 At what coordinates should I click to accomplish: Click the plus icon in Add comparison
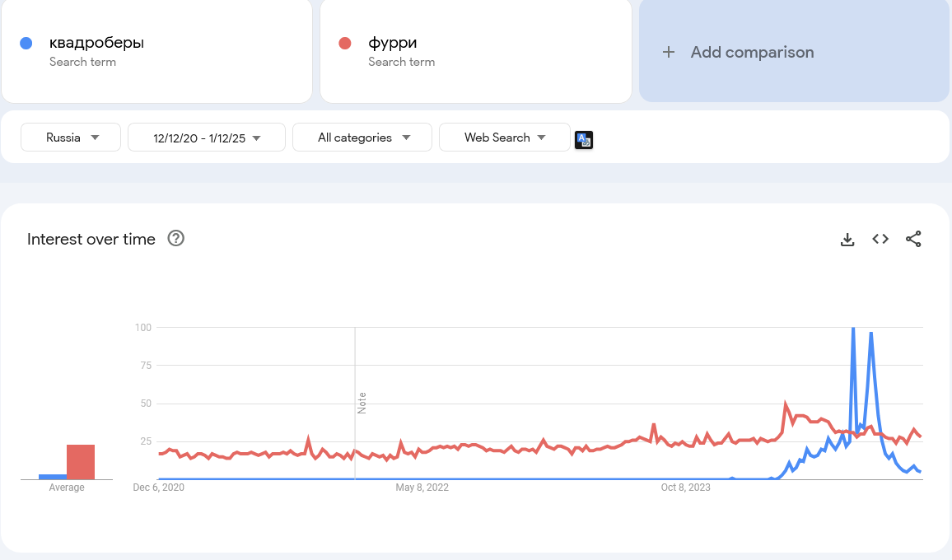pyautogui.click(x=669, y=52)
